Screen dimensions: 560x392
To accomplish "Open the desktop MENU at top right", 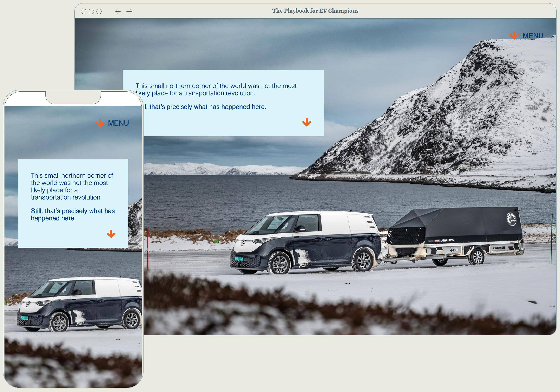I will click(533, 36).
